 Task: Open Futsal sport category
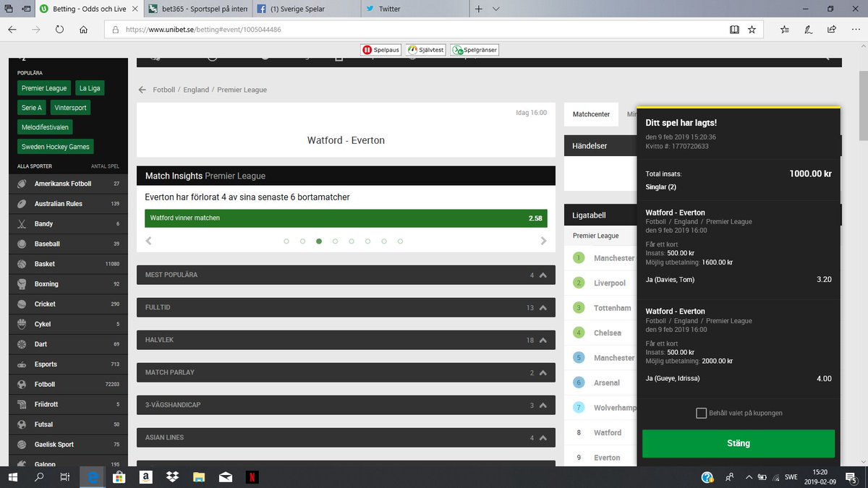[68, 424]
